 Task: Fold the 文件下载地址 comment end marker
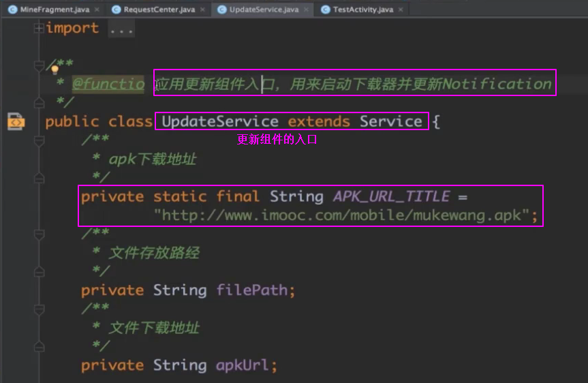click(x=39, y=347)
